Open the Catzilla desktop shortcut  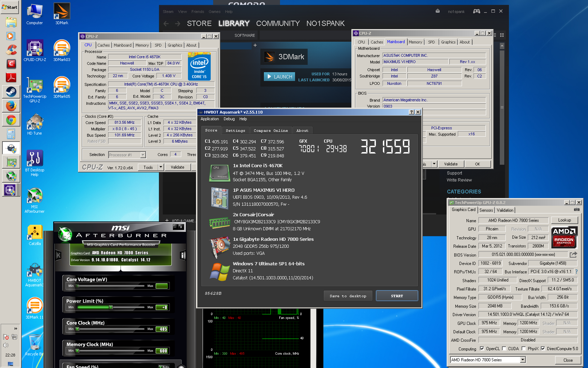click(x=35, y=235)
